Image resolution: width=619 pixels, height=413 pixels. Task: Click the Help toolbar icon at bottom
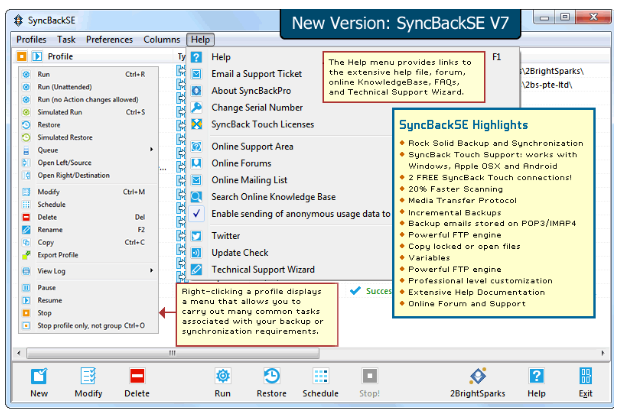pyautogui.click(x=536, y=376)
